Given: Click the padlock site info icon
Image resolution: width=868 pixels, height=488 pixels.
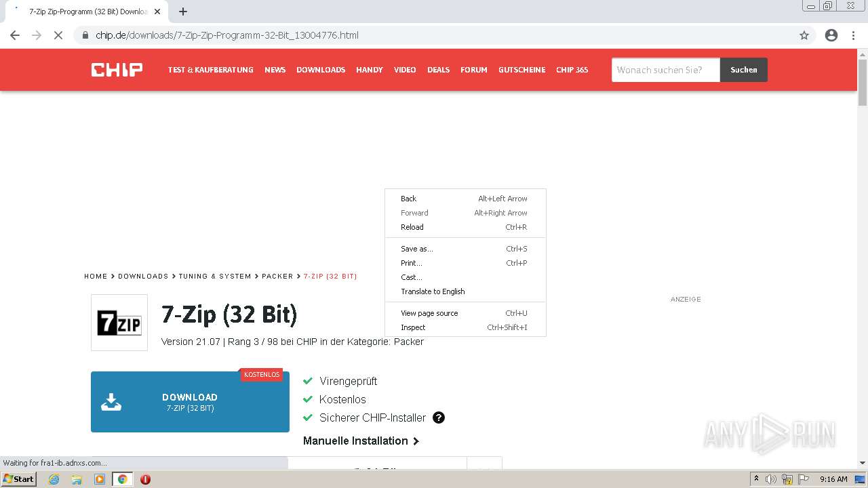Looking at the screenshot, I should pyautogui.click(x=85, y=35).
